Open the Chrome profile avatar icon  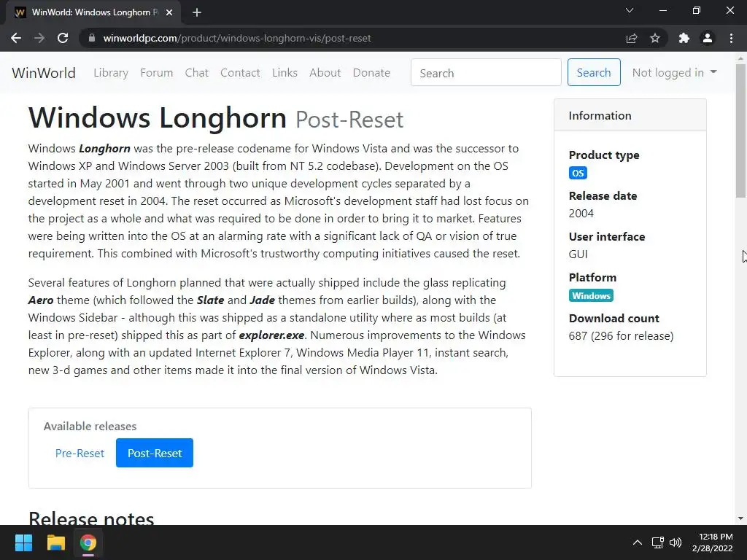(708, 38)
